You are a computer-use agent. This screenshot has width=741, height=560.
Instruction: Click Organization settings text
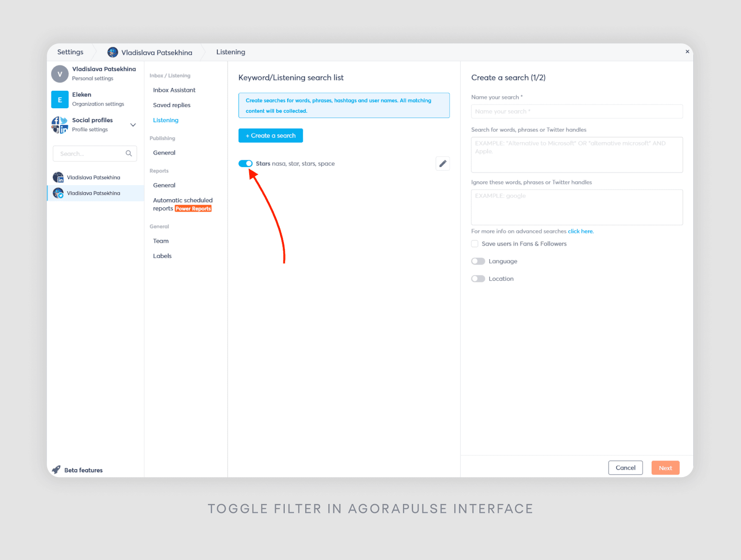(98, 104)
